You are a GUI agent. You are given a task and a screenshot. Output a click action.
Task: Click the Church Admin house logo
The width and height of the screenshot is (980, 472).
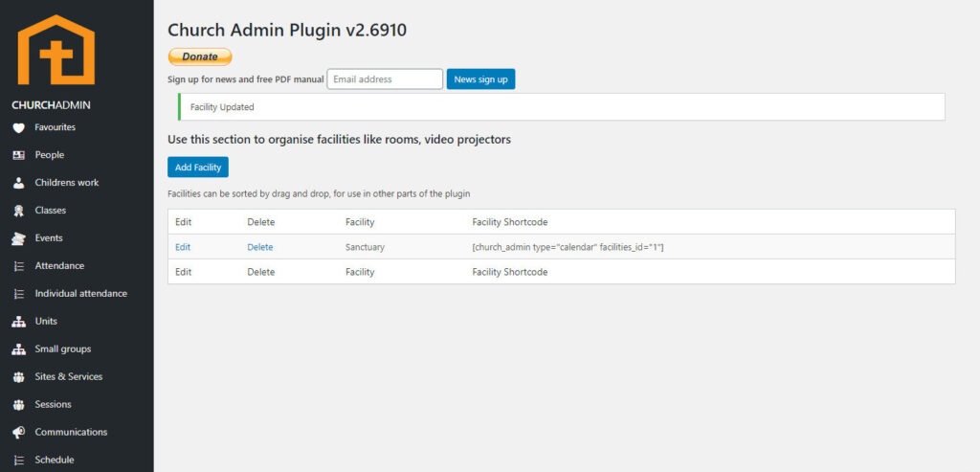56,50
